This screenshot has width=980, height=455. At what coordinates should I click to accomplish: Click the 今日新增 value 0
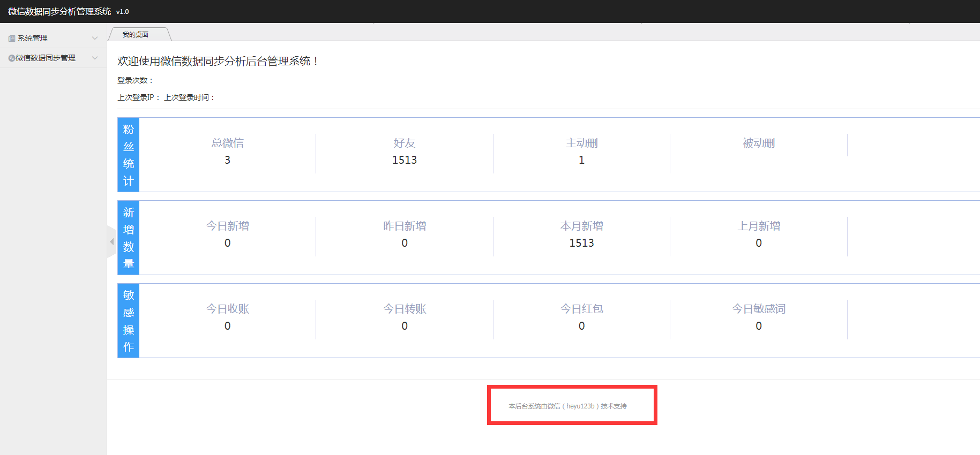click(228, 243)
